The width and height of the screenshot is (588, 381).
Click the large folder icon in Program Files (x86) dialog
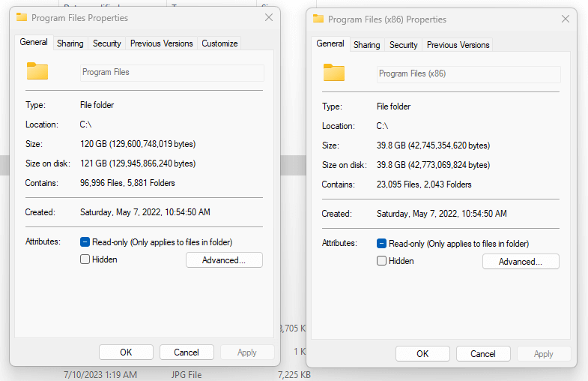coord(334,73)
